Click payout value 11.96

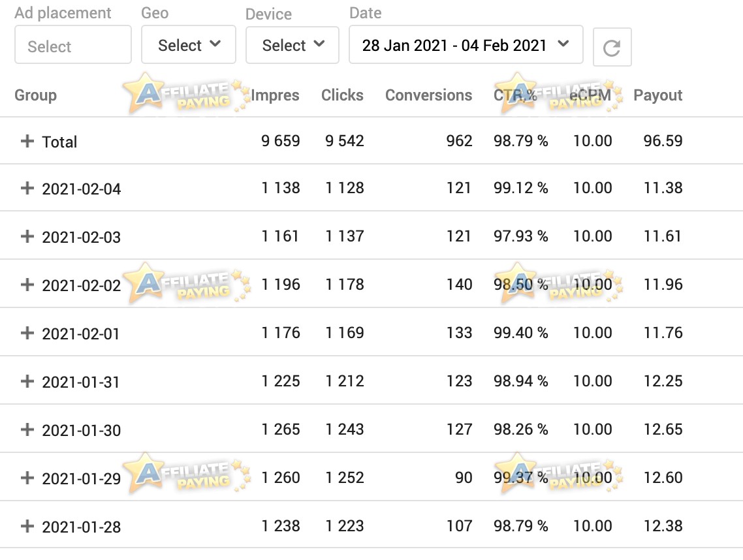pos(663,285)
